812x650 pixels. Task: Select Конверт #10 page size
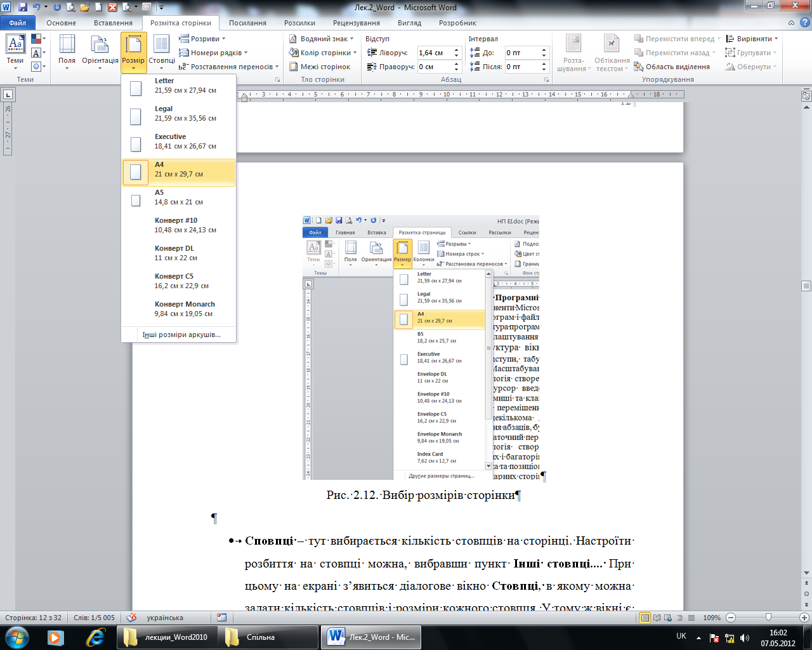[179, 228]
